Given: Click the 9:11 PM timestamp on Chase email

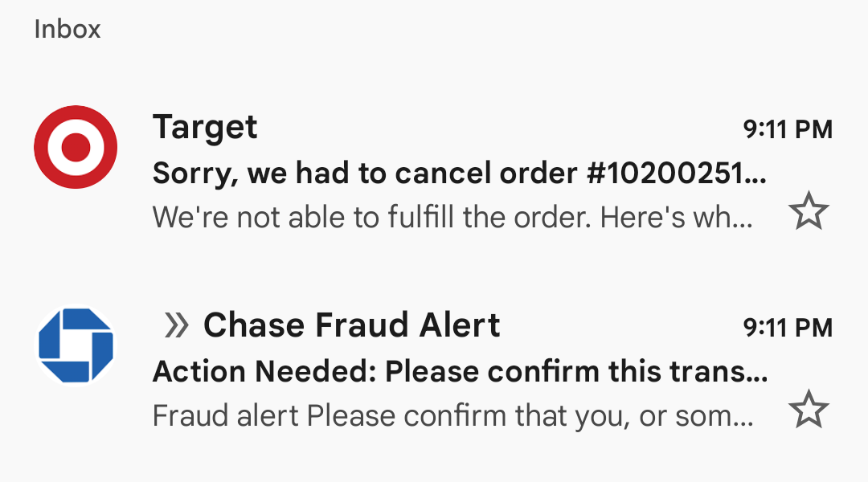Looking at the screenshot, I should point(788,328).
